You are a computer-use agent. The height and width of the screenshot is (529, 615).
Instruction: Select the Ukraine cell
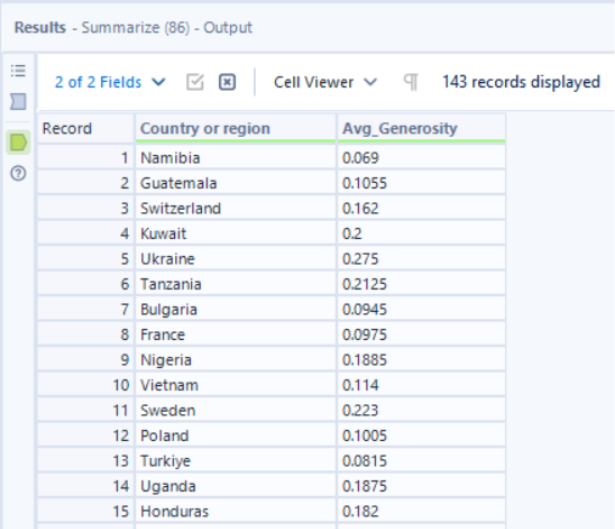coord(235,259)
